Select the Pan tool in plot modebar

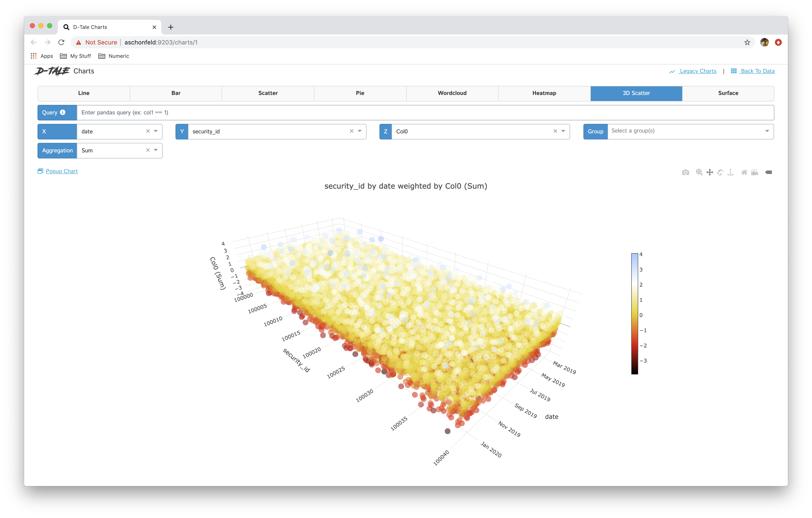click(x=710, y=172)
